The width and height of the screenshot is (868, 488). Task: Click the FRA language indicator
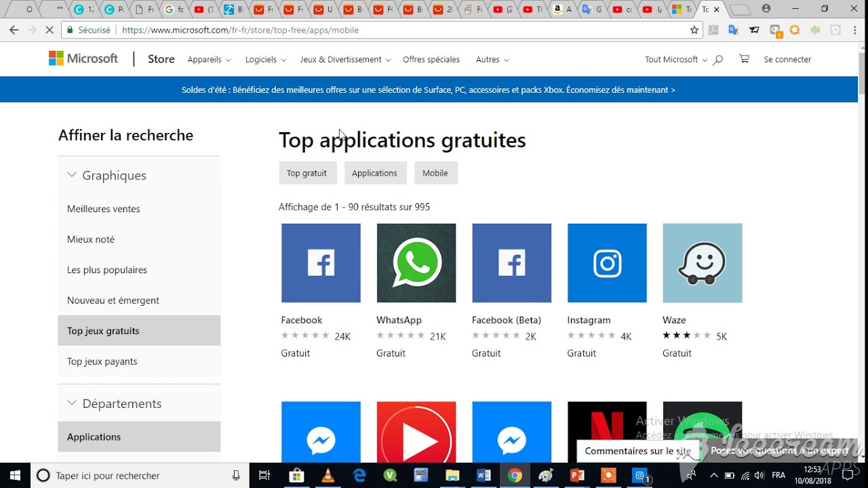[778, 476]
